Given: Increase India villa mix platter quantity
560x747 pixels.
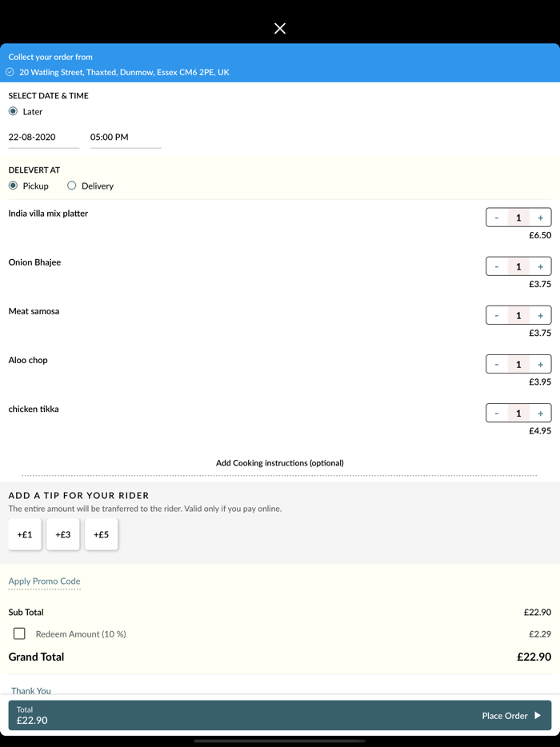Looking at the screenshot, I should coord(541,218).
